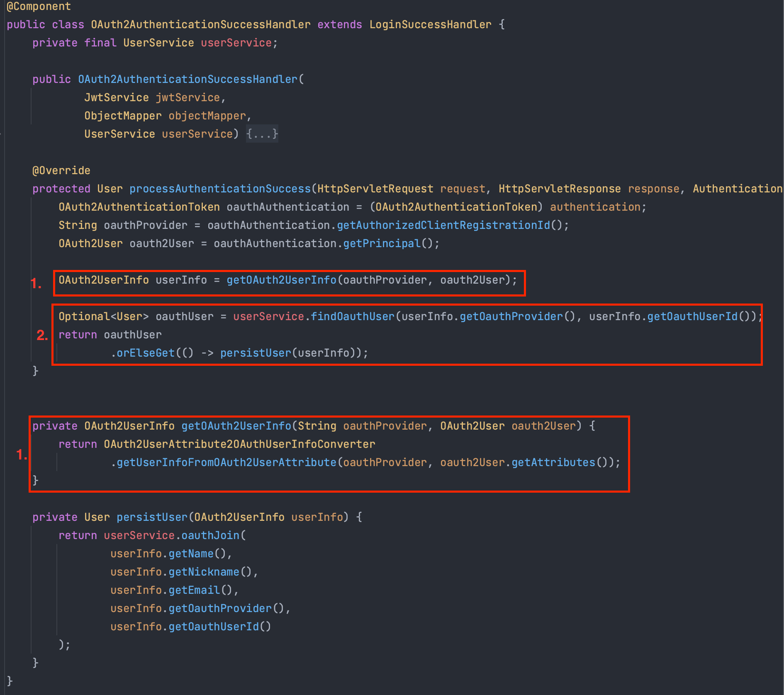Click userInfo.getNickname() argument

click(x=181, y=572)
